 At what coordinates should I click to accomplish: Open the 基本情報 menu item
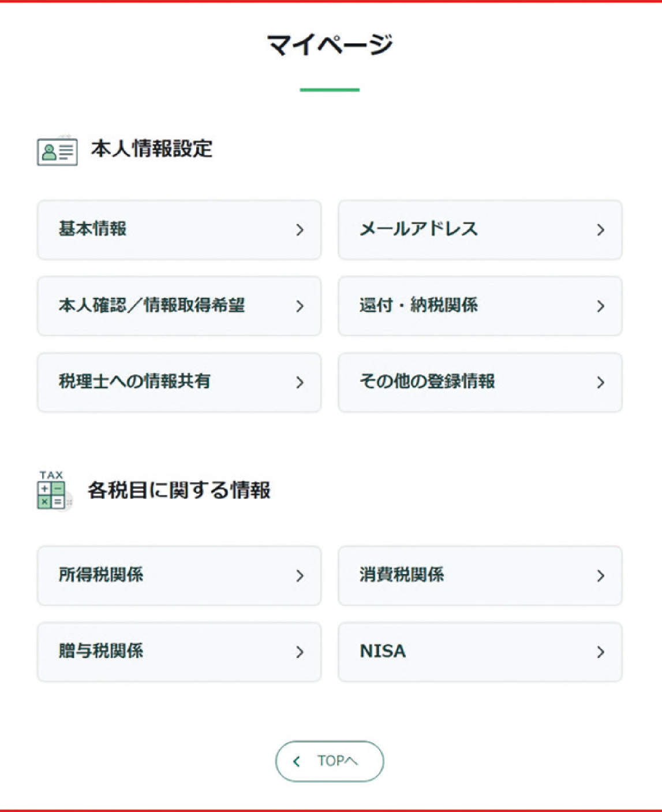[x=179, y=229]
